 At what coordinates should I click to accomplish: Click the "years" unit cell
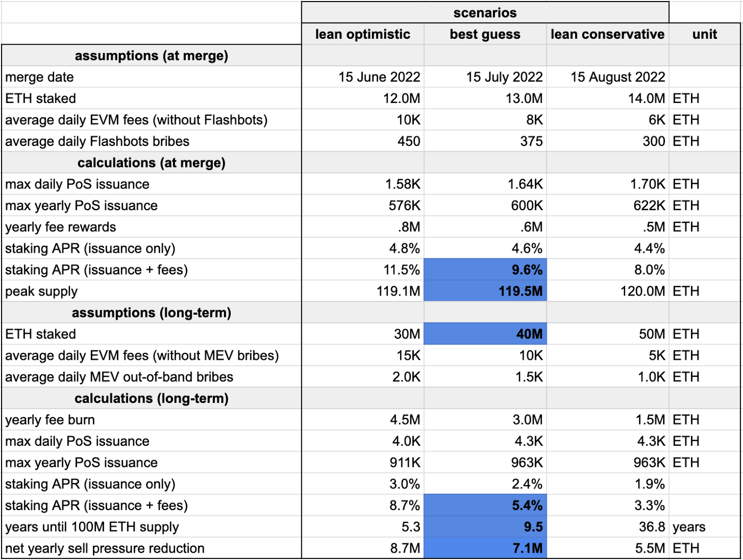(x=689, y=527)
